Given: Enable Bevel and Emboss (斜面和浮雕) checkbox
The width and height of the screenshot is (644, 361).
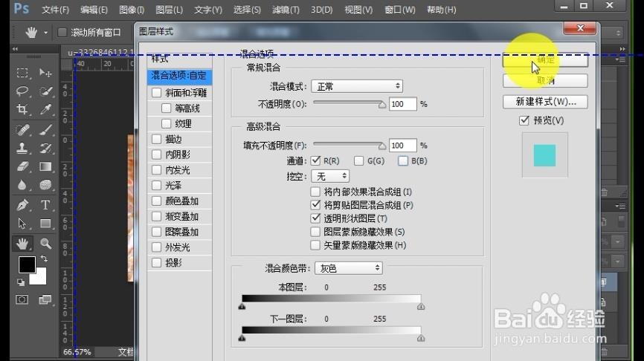Looking at the screenshot, I should (x=156, y=93).
